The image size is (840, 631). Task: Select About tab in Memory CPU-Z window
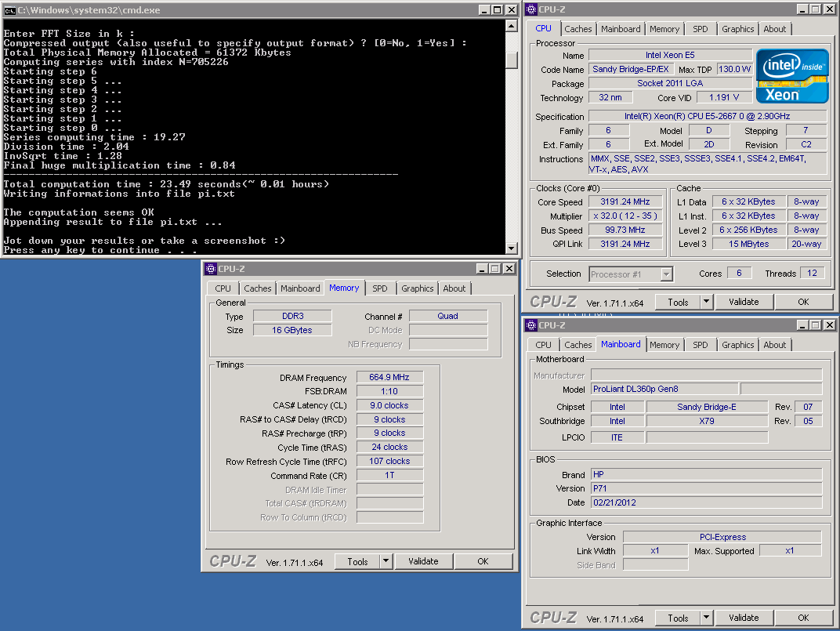coord(454,288)
